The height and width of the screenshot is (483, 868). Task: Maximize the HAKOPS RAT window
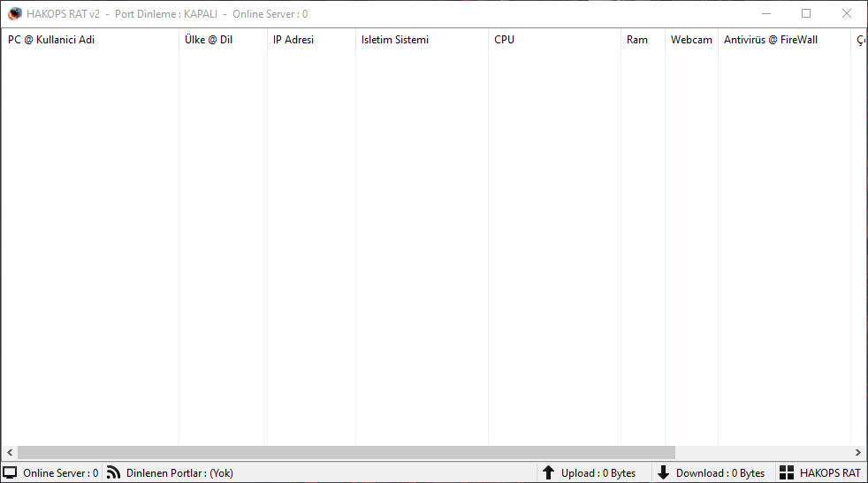(806, 14)
